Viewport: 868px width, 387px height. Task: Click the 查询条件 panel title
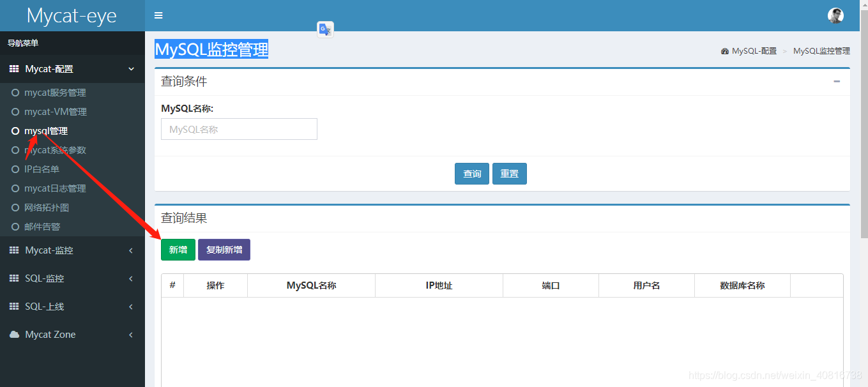[184, 82]
